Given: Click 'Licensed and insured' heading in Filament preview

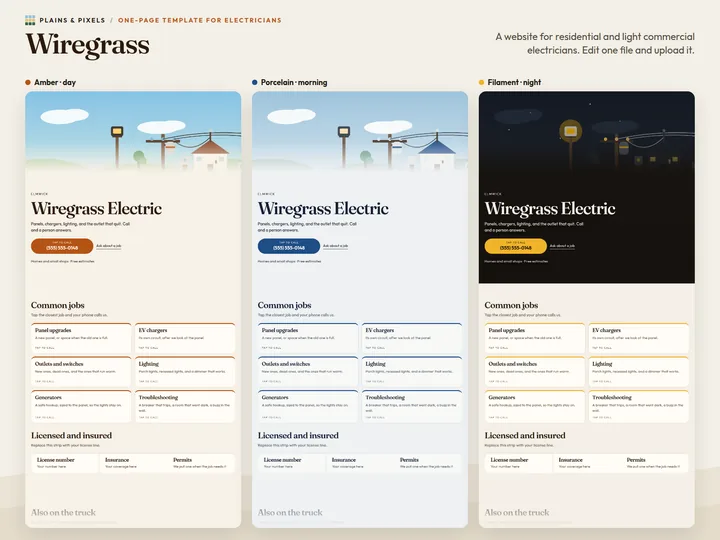Looking at the screenshot, I should pos(525,435).
